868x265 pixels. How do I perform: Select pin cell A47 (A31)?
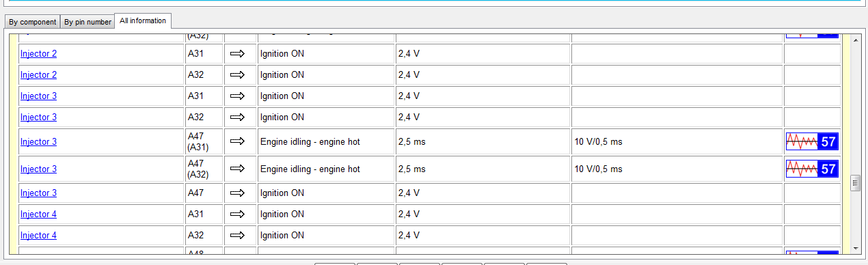coord(204,141)
